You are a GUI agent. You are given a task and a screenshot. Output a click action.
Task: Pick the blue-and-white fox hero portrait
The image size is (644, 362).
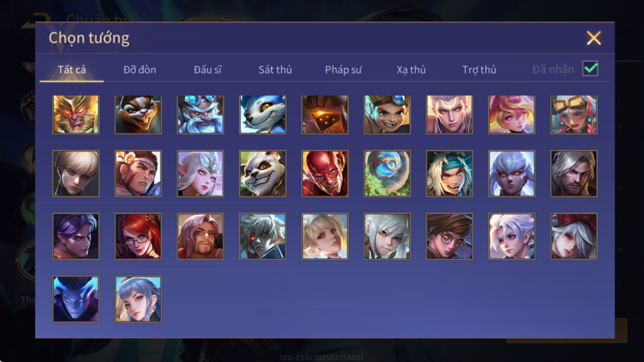click(x=263, y=114)
